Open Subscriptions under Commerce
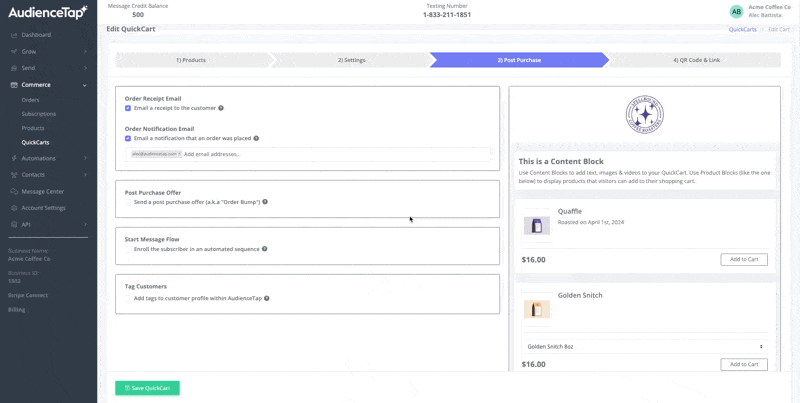 coord(39,114)
